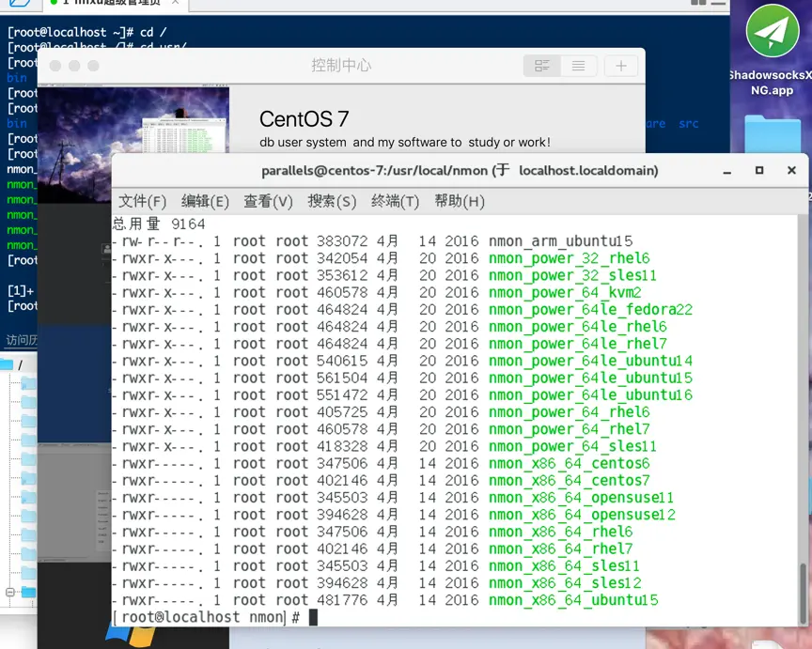Select nmon_x86_64_opensuse11 file name
Screen dimensions: 812x649
coord(581,498)
